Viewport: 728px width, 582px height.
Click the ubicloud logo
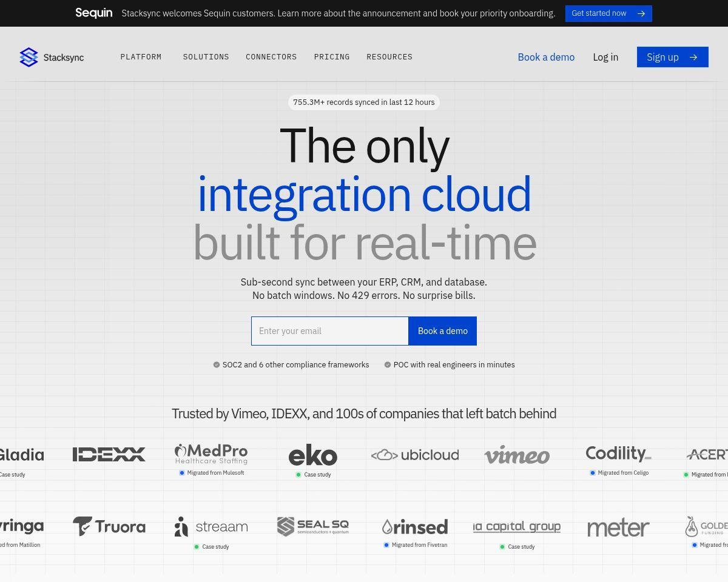(x=415, y=455)
